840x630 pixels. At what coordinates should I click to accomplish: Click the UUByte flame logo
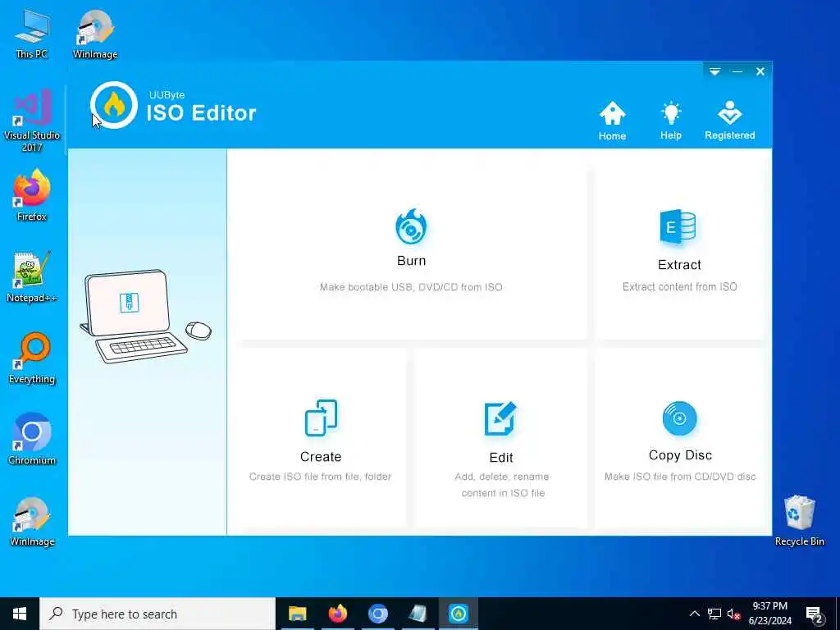(x=113, y=105)
